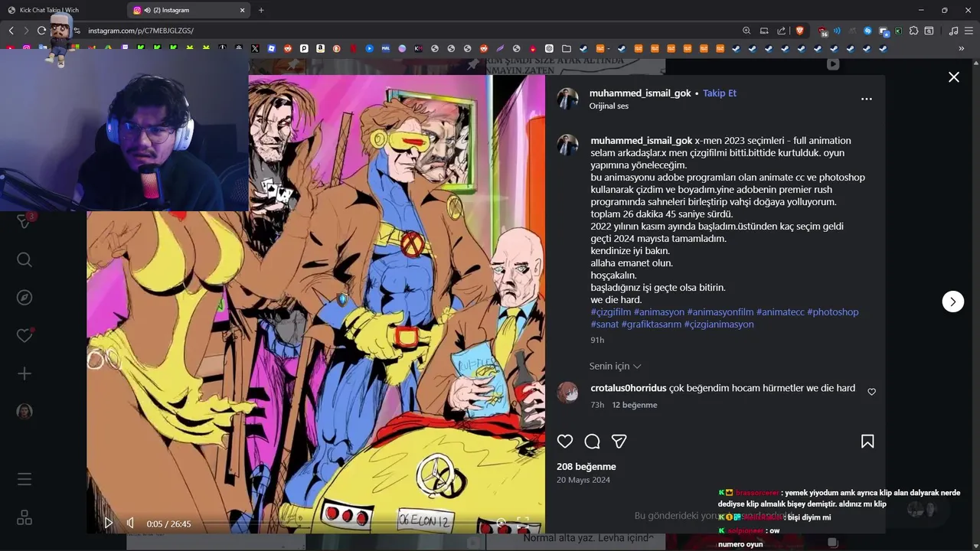This screenshot has height=551, width=980.
Task: Go back in browser history
Action: tap(11, 31)
